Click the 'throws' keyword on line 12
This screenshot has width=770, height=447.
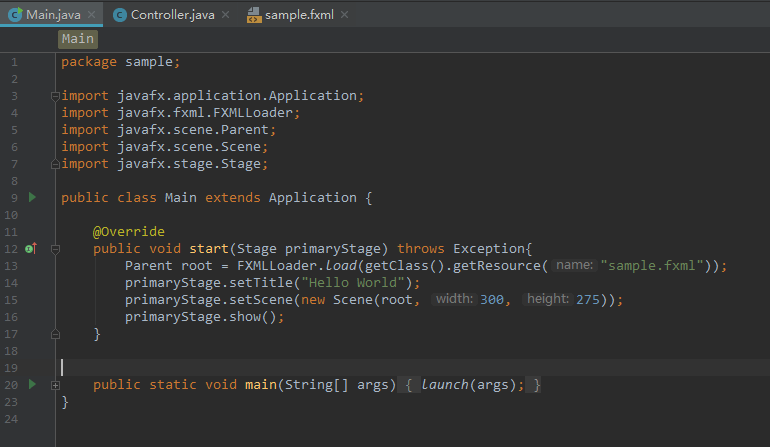(x=421, y=249)
